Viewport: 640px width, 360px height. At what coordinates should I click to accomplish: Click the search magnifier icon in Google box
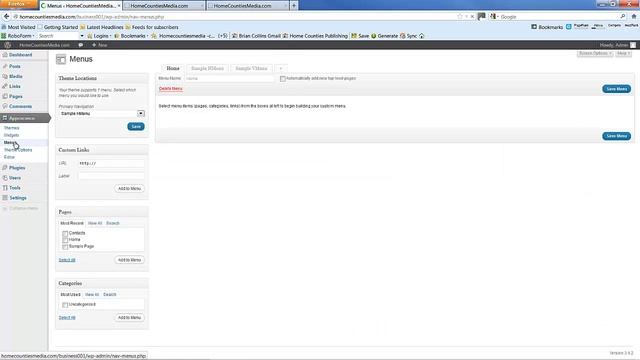click(x=623, y=16)
